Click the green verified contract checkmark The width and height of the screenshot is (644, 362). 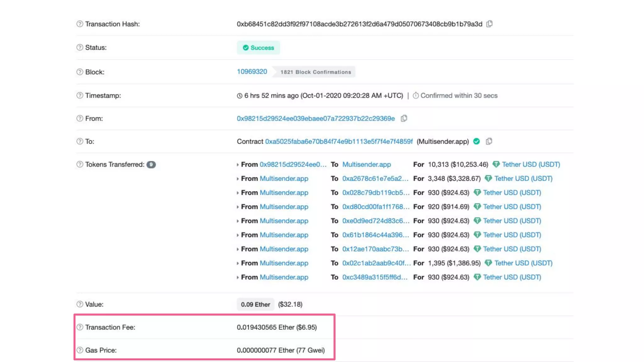click(476, 141)
